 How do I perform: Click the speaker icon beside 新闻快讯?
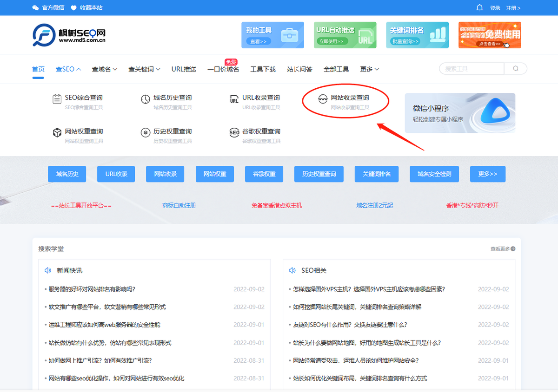click(47, 270)
